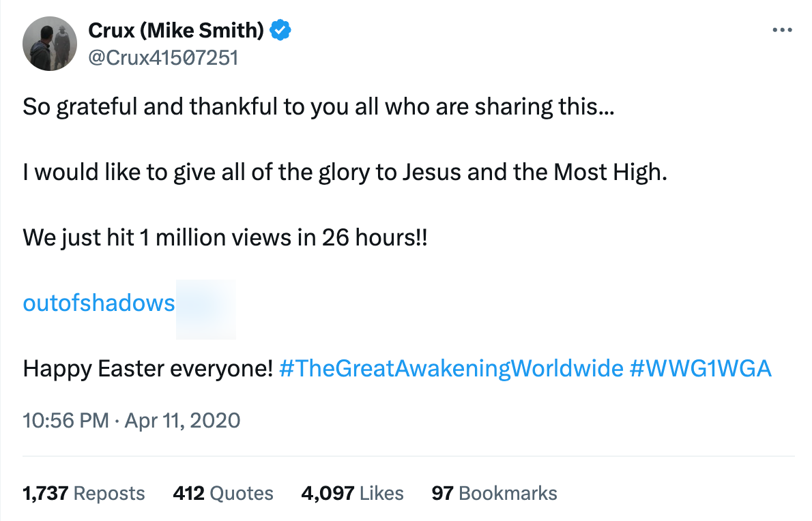The width and height of the screenshot is (812, 521).
Task: Click the Likes stat label
Action: pyautogui.click(x=379, y=493)
